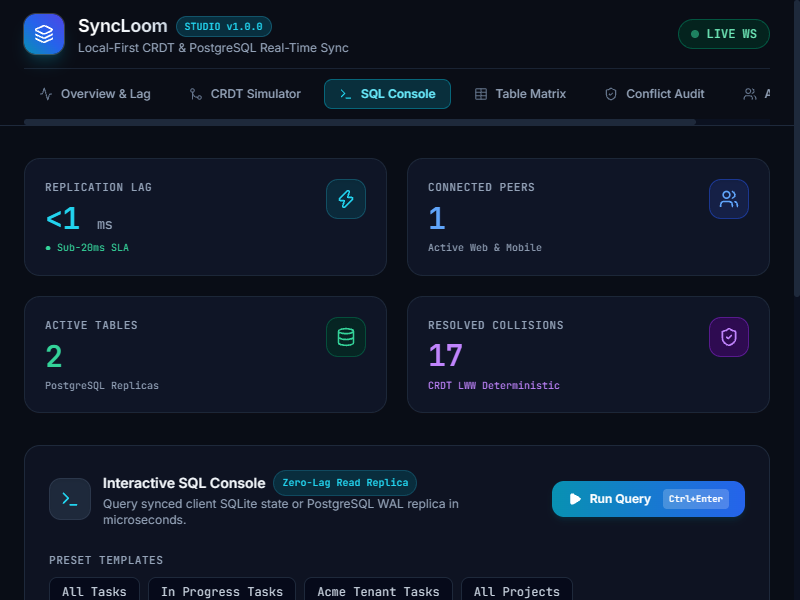Screen dimensions: 800x600
Task: Click the terminal prompt icon beside Interactive SQL Console
Action: pyautogui.click(x=70, y=499)
